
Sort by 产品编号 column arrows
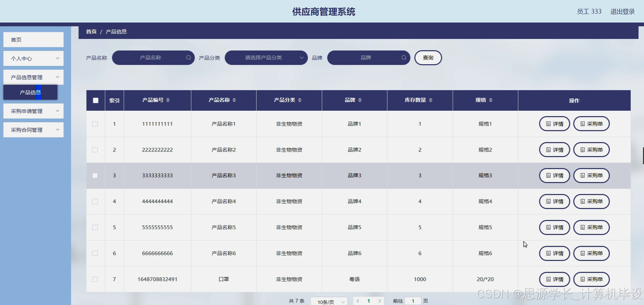pos(168,100)
